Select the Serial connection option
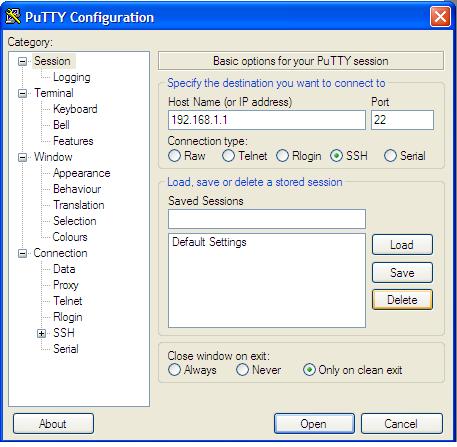 [390, 156]
